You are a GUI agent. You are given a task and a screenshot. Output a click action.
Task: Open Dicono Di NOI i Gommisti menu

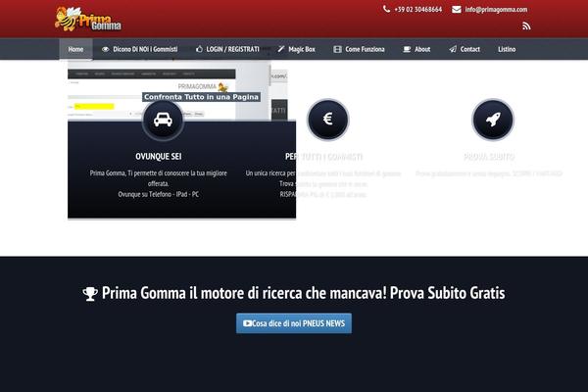(x=139, y=49)
